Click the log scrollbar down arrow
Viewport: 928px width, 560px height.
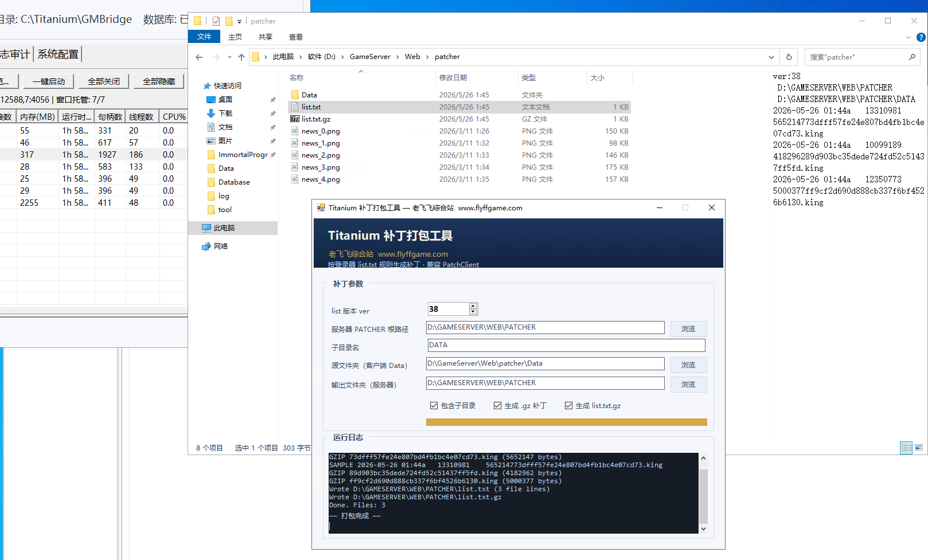[x=704, y=529]
